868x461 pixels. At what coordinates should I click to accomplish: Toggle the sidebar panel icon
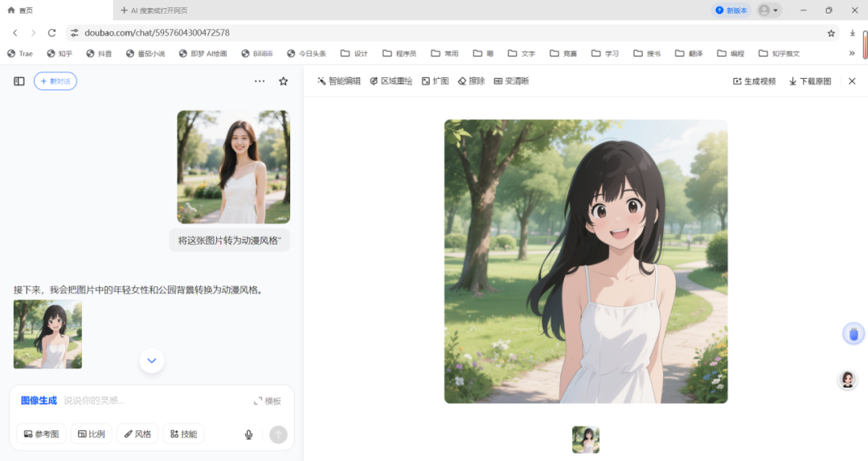[19, 81]
